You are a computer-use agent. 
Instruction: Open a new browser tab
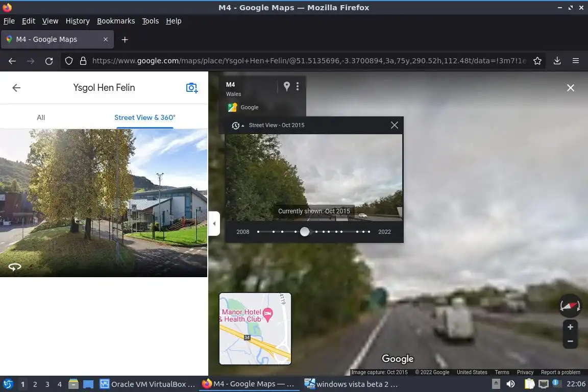[x=125, y=39]
